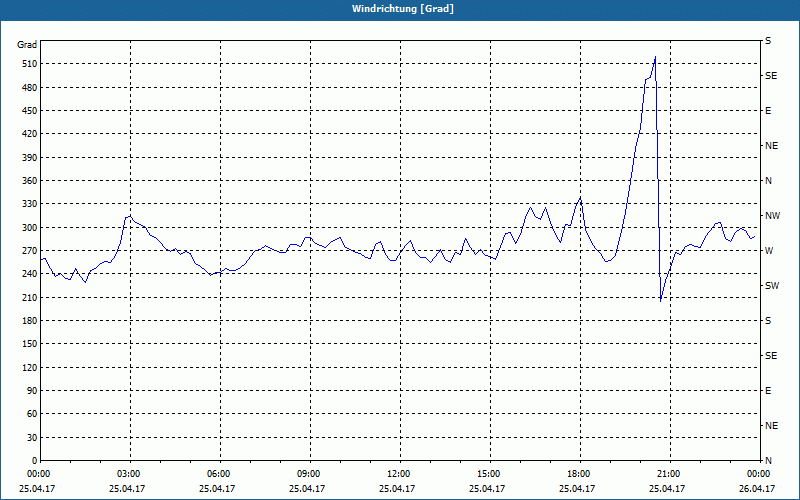Select the 26.04.17 date label
The image size is (800, 500).
757,488
